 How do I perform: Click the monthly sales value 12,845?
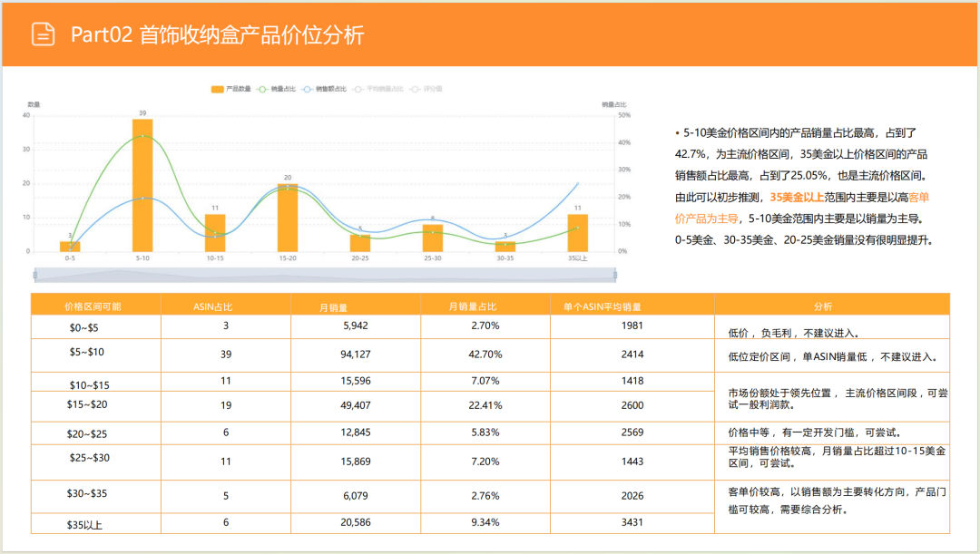(x=356, y=433)
